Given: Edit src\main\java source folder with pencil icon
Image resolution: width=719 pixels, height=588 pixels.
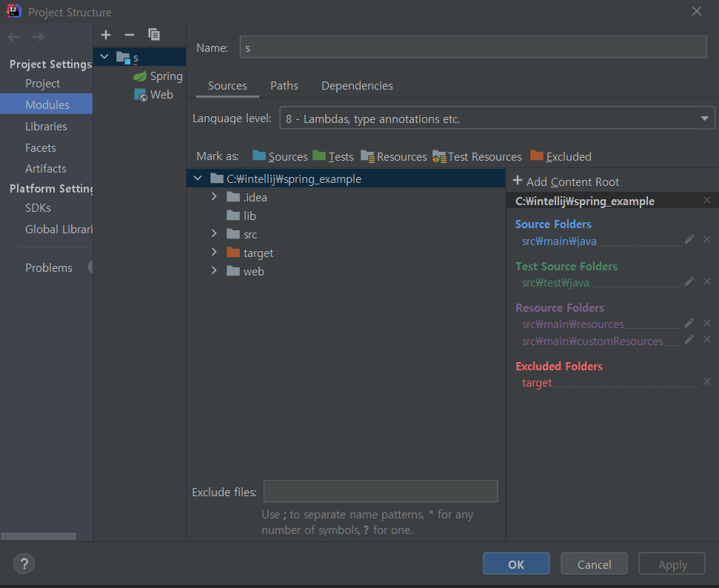Looking at the screenshot, I should 689,239.
